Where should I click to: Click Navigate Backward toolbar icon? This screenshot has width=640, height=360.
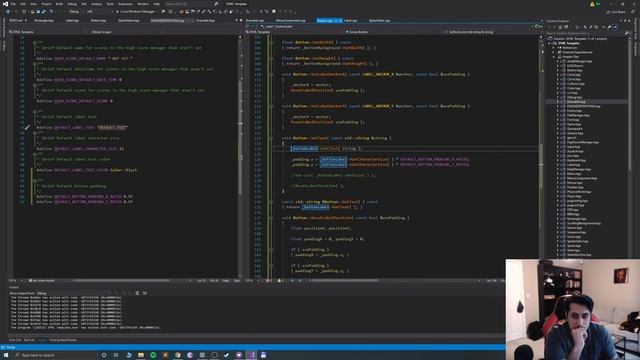(x=7, y=11)
